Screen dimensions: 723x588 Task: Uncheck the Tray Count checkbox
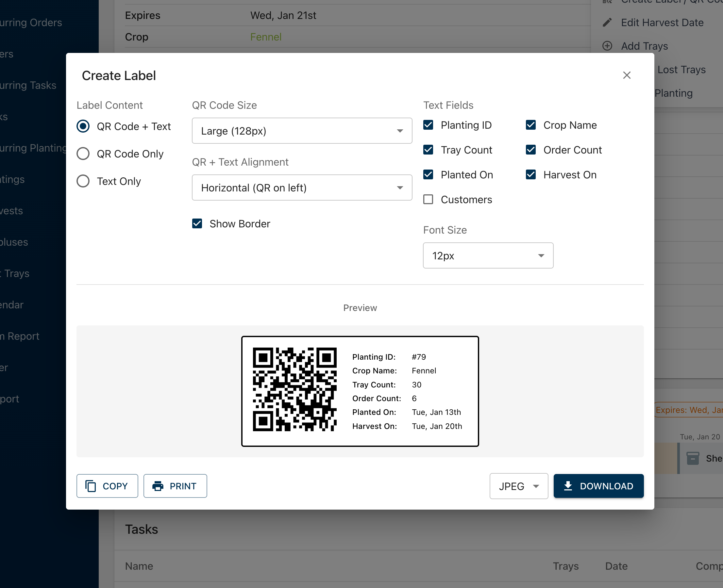[428, 150]
